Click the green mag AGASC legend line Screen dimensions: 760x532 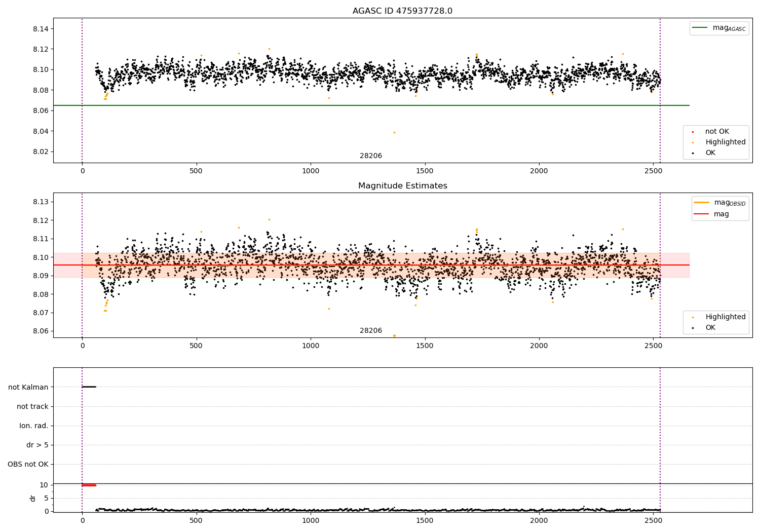[701, 28]
